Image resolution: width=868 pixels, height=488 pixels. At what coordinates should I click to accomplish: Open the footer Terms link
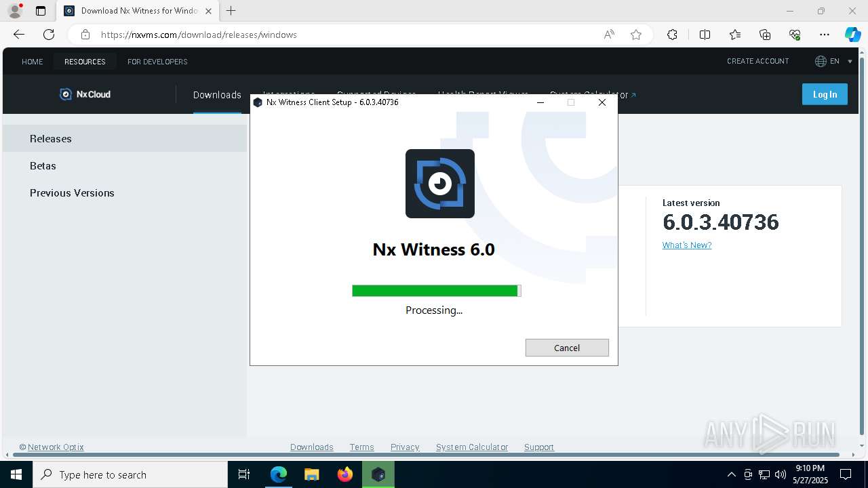[x=362, y=447]
